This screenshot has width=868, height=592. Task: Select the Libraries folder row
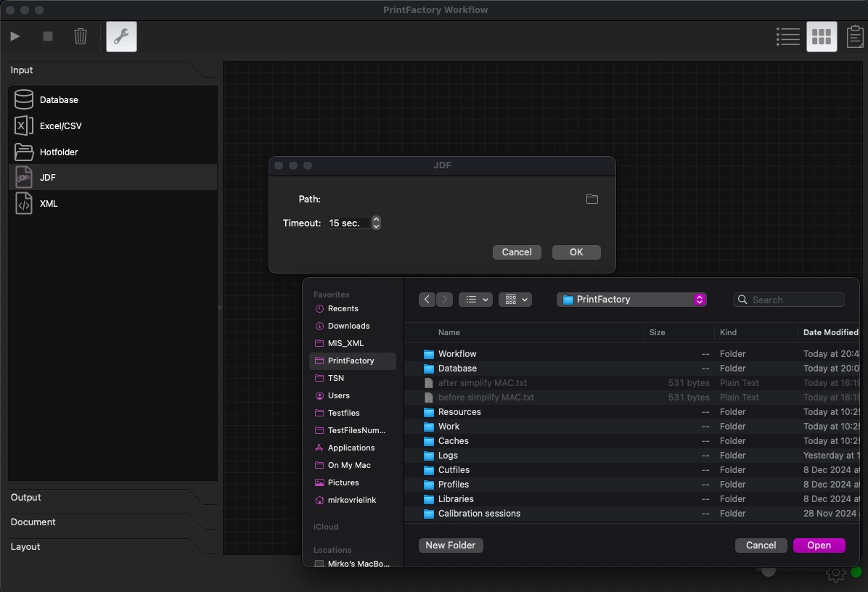pyautogui.click(x=632, y=499)
